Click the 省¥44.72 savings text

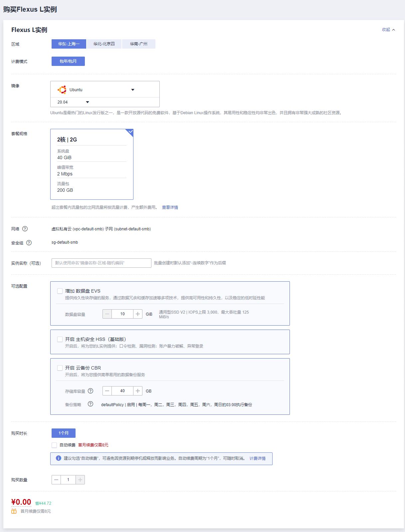pos(43,503)
